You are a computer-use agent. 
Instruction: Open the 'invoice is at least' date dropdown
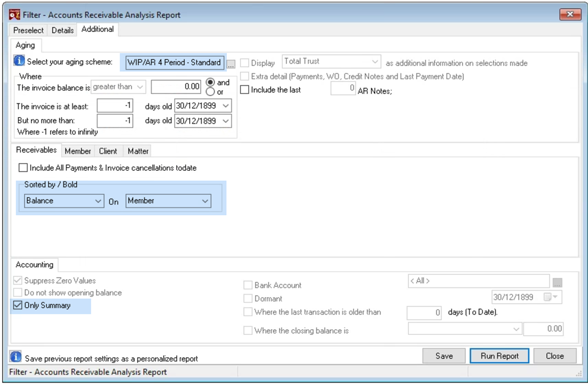226,106
